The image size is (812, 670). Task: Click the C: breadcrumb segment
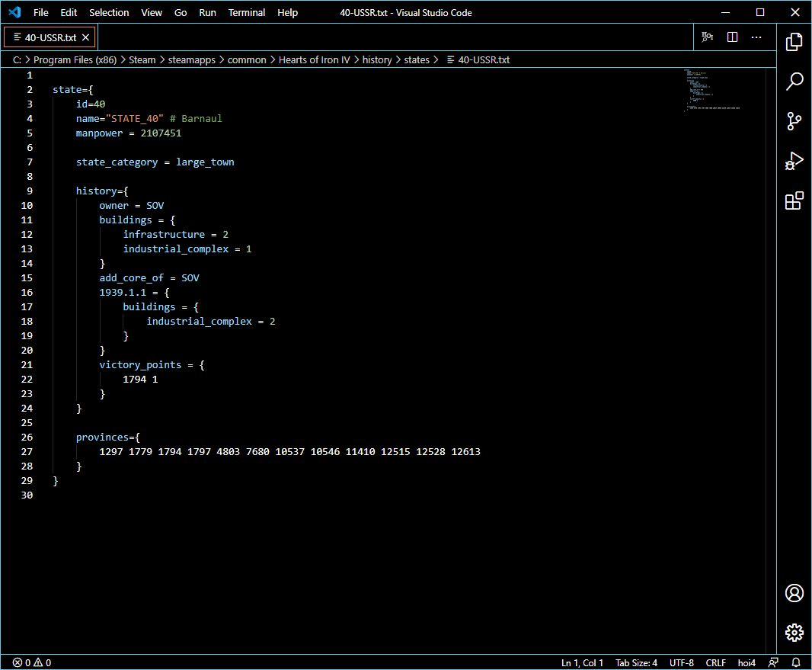click(x=17, y=59)
